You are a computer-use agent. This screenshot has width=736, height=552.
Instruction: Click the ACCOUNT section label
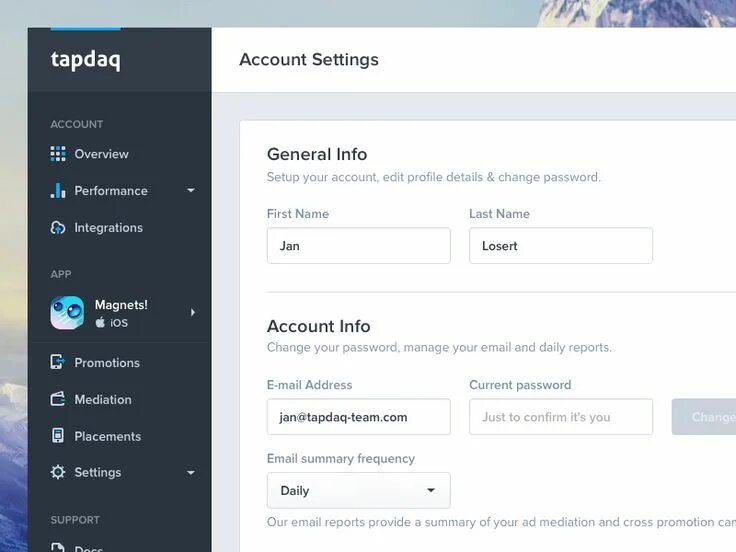click(77, 124)
